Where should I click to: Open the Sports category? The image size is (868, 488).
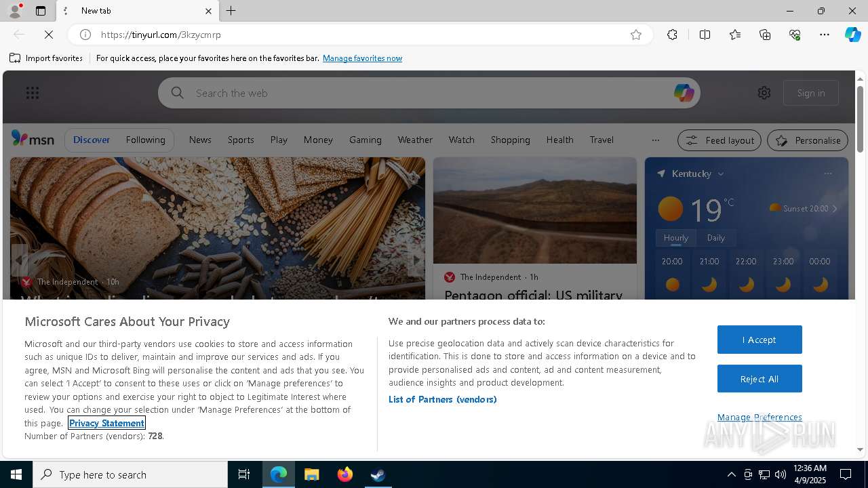(241, 140)
